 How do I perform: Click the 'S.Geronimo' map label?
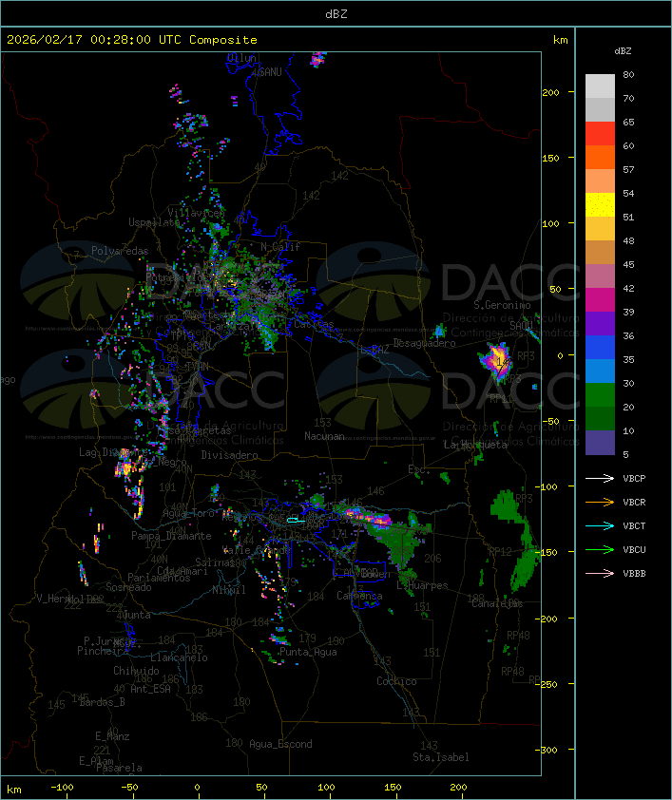502,305
